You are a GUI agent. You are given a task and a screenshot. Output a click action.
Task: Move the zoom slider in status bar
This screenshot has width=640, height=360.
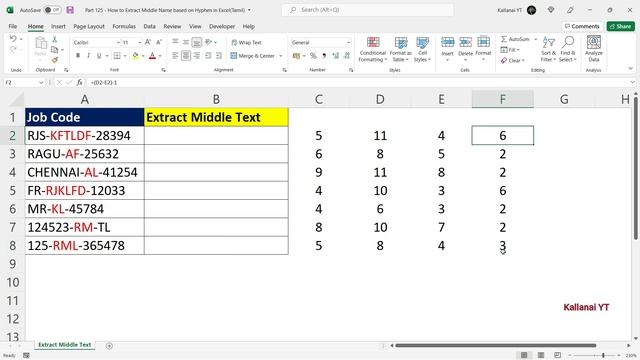coord(603,356)
